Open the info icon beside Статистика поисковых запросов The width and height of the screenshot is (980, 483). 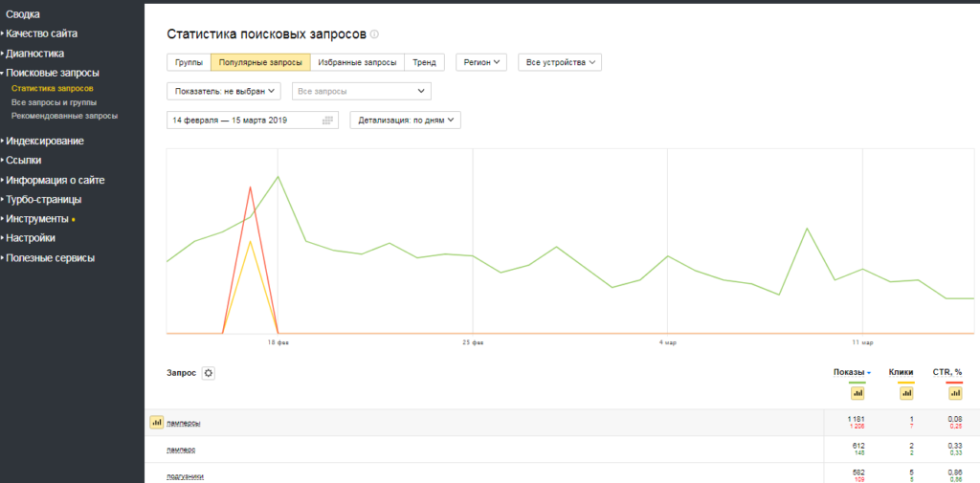[x=374, y=34]
